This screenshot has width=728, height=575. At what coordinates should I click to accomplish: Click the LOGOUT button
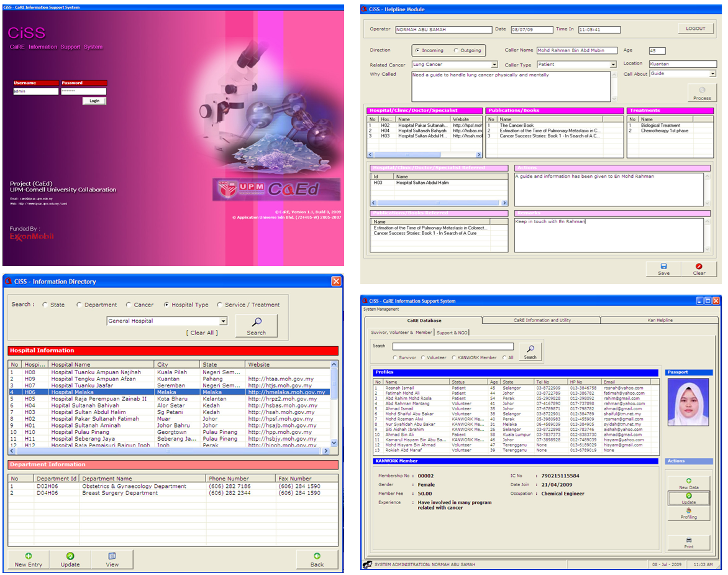tap(694, 28)
